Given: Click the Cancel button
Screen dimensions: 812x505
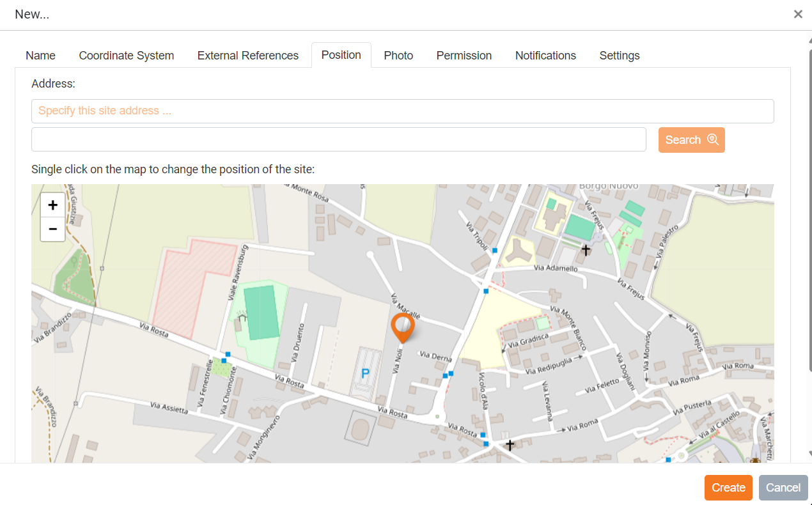Looking at the screenshot, I should [783, 488].
